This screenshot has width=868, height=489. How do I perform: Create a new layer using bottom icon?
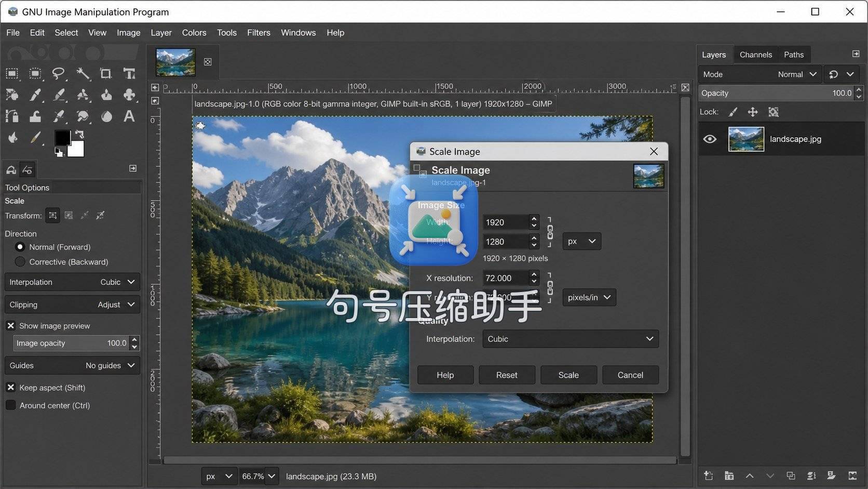(708, 475)
